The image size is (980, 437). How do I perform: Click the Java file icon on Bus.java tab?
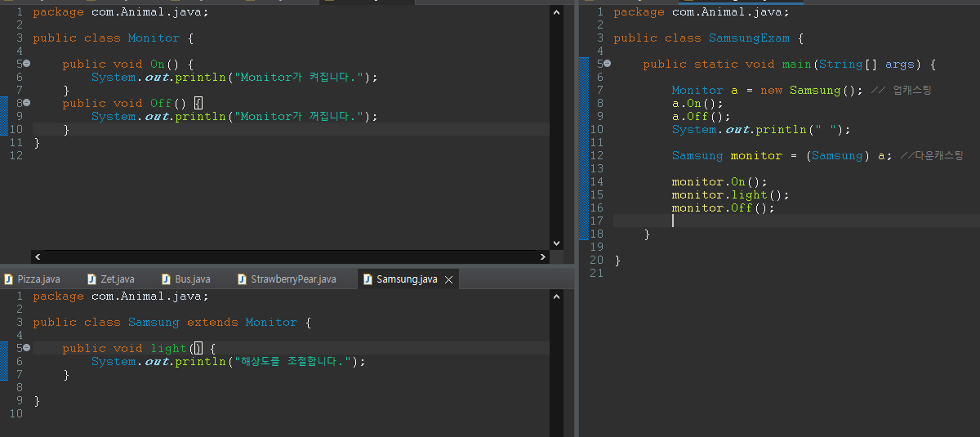tap(166, 279)
